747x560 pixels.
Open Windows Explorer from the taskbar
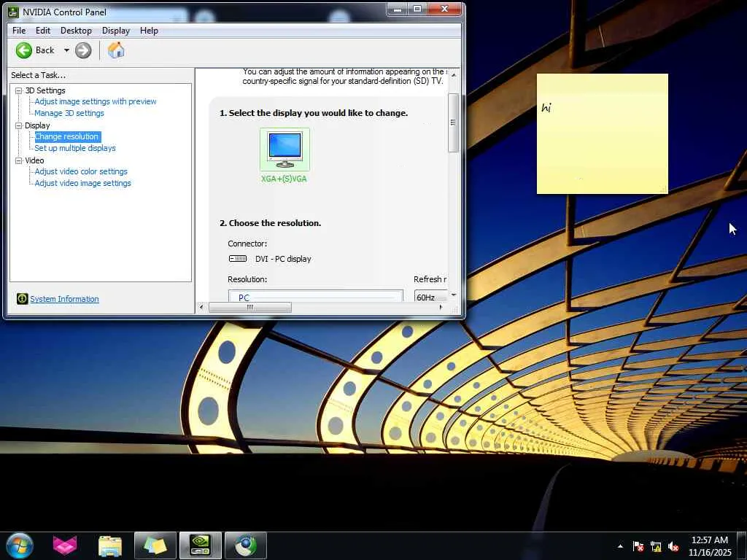[x=110, y=545]
